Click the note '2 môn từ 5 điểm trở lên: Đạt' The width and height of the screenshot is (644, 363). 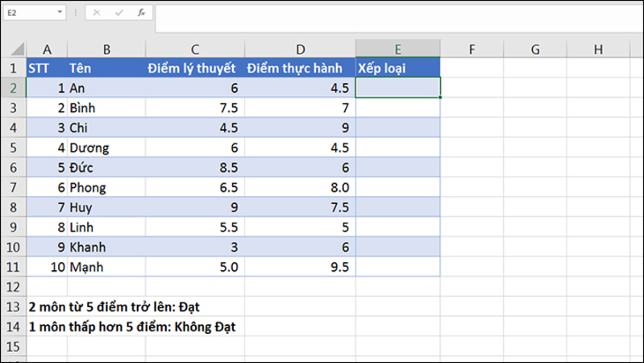pyautogui.click(x=114, y=307)
